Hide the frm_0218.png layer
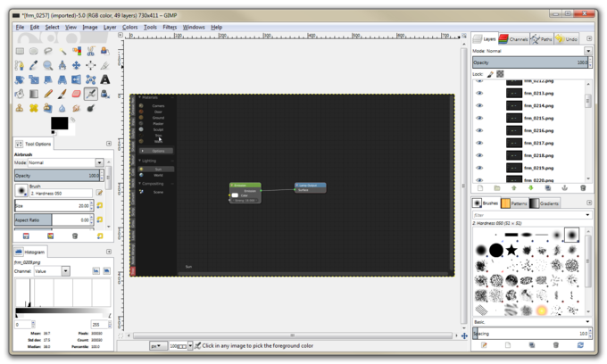Image resolution: width=607 pixels, height=364 pixels. (479, 155)
